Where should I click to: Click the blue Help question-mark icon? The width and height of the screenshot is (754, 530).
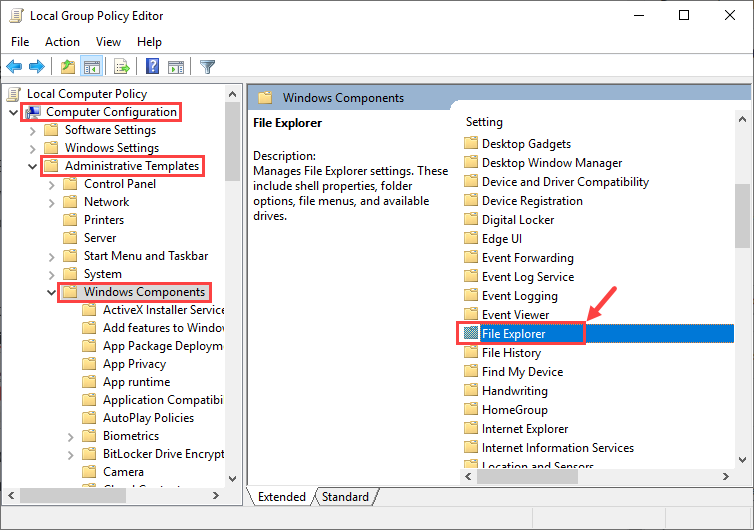(153, 67)
